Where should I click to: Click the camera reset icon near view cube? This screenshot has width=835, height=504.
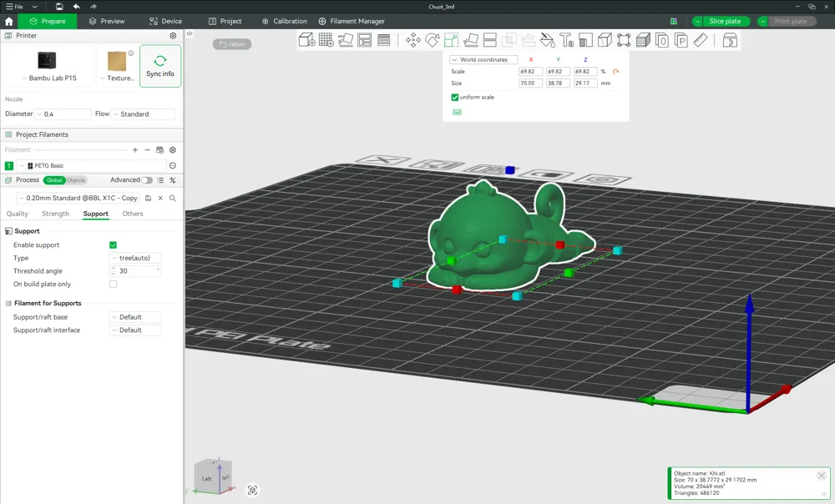tap(252, 490)
